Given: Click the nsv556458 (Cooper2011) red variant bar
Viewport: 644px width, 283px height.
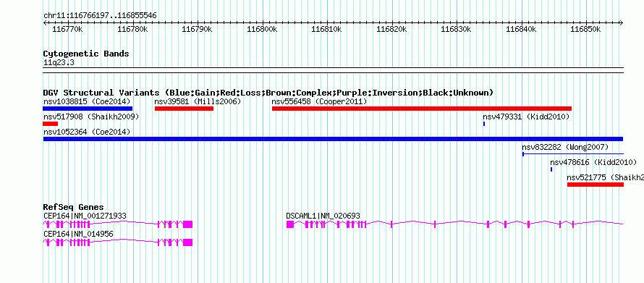Looking at the screenshot, I should pyautogui.click(x=422, y=109).
